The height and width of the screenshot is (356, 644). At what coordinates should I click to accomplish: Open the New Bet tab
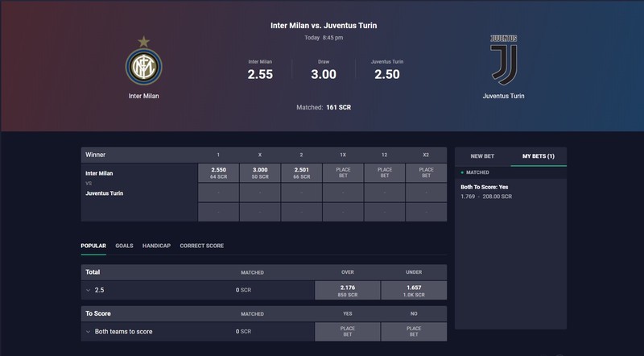point(482,156)
